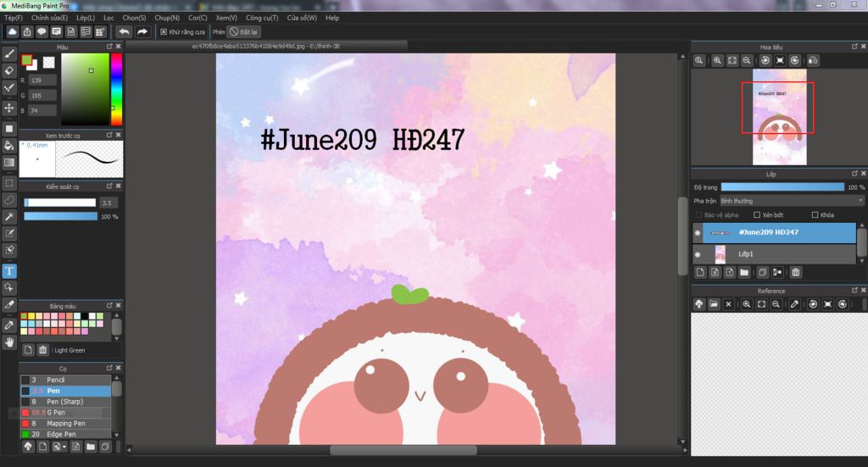Duplicate layer icon in Layers panel
Screen dimensions: 868x467
coord(762,272)
